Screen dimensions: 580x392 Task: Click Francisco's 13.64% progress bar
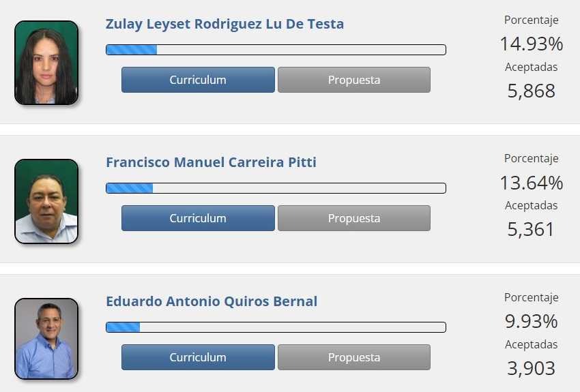pyautogui.click(x=276, y=188)
